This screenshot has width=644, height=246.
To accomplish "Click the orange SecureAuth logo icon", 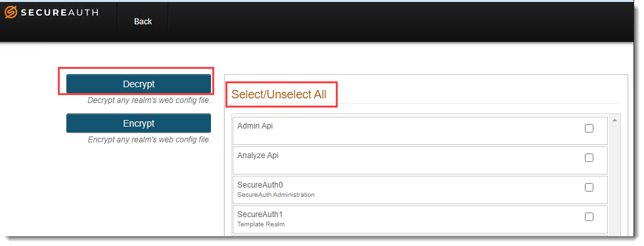I will pos(11,12).
